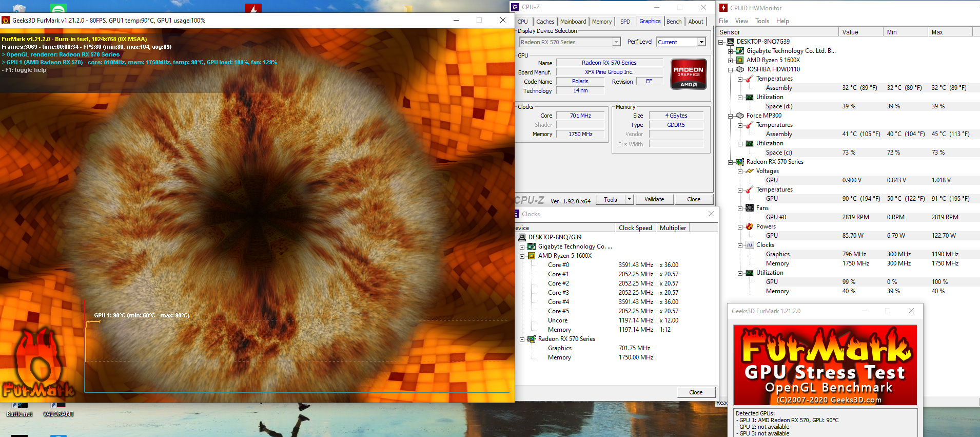980x437 pixels.
Task: Click the Max column header in HWMonitor
Action: (950, 32)
